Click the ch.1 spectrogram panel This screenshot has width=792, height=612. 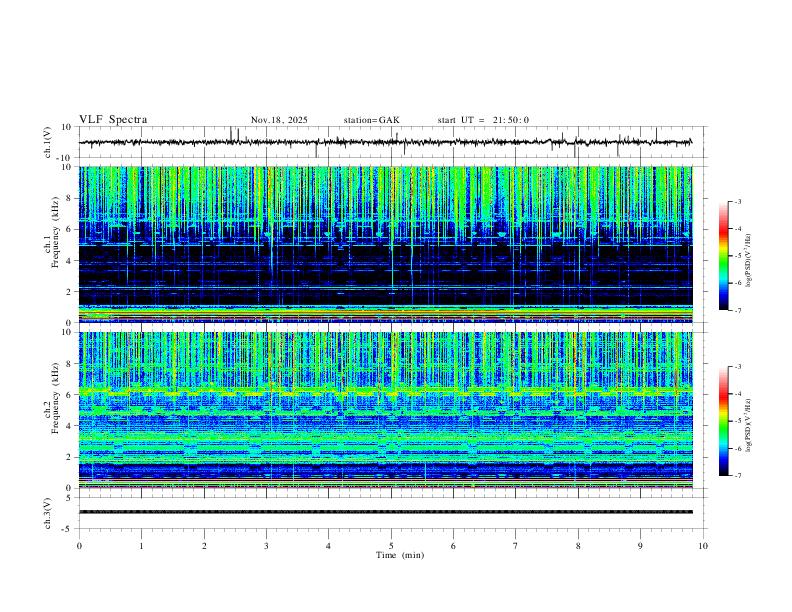coord(385,244)
